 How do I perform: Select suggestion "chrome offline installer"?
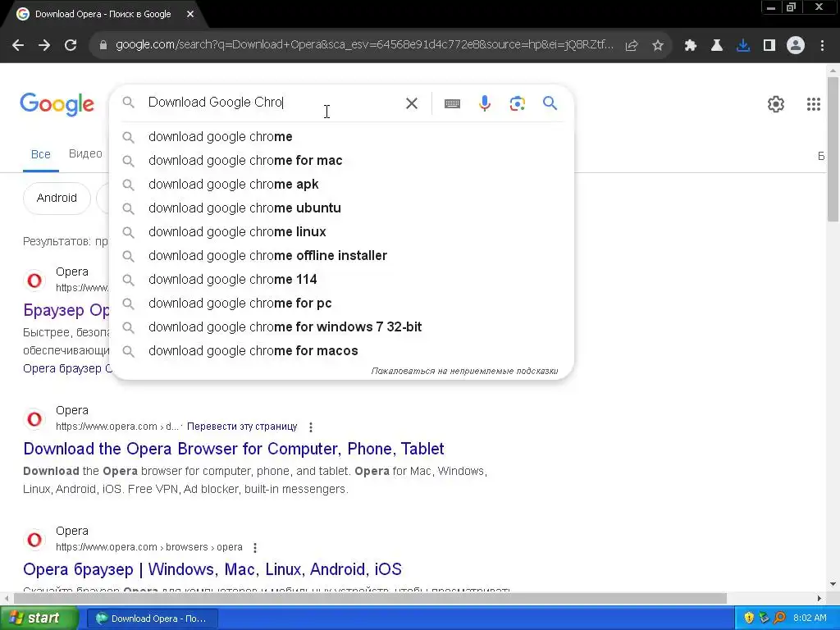click(x=342, y=256)
